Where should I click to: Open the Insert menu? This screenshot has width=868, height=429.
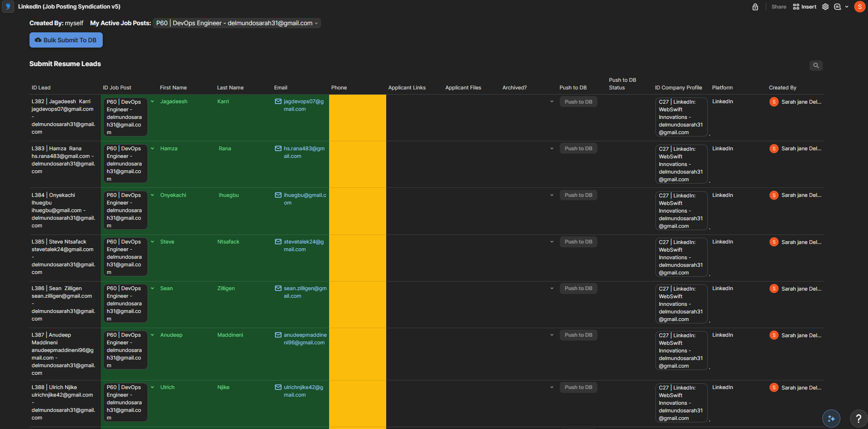pyautogui.click(x=805, y=7)
